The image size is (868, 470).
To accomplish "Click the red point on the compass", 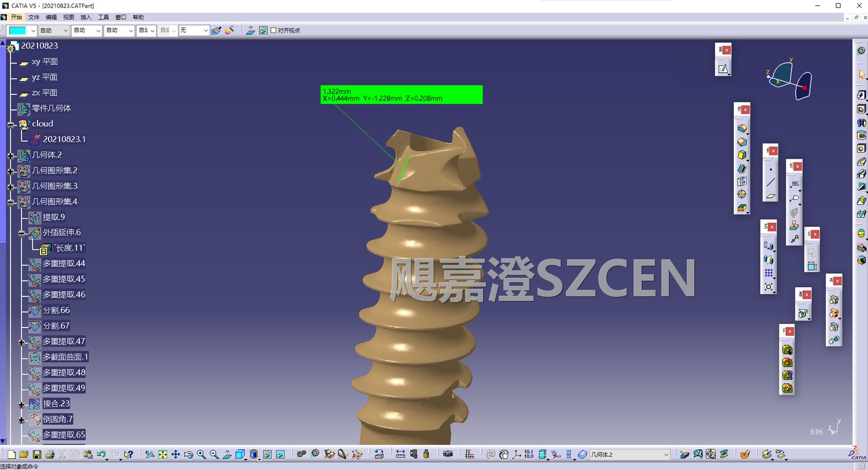I will click(804, 87).
